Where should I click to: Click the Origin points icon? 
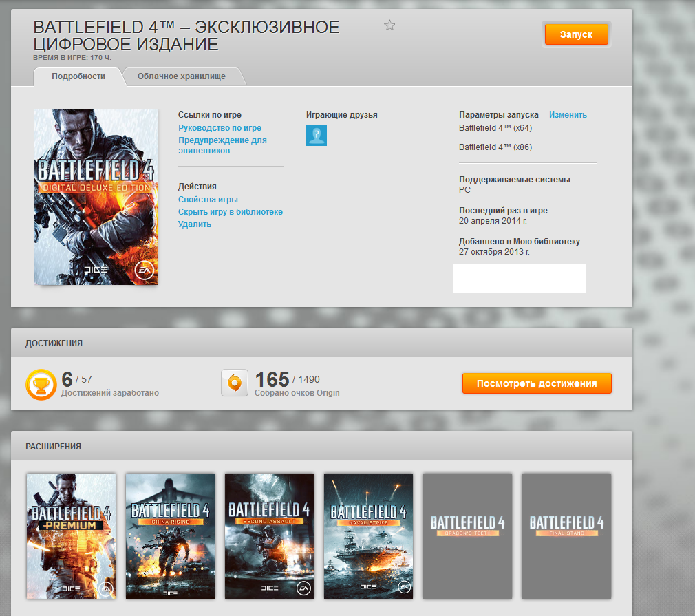tap(235, 383)
